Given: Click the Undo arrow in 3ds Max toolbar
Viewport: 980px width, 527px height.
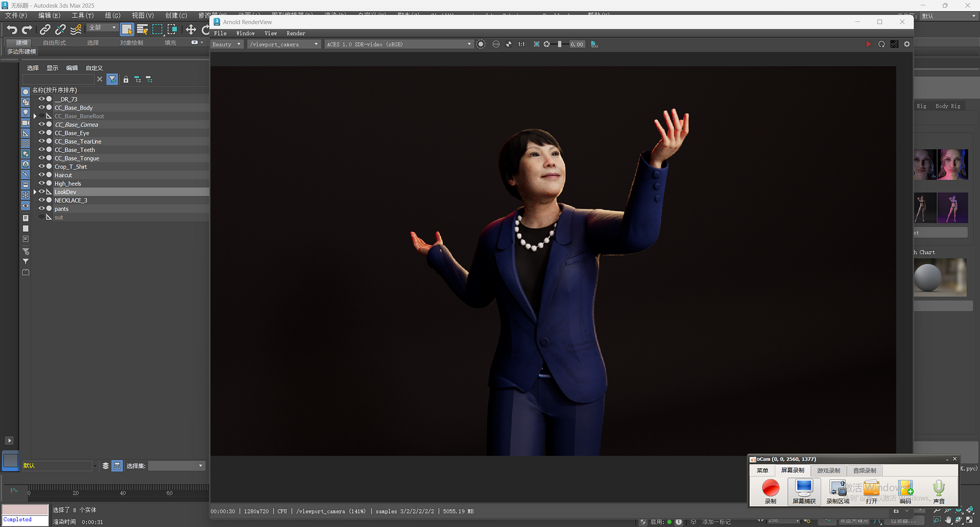Looking at the screenshot, I should pyautogui.click(x=11, y=29).
